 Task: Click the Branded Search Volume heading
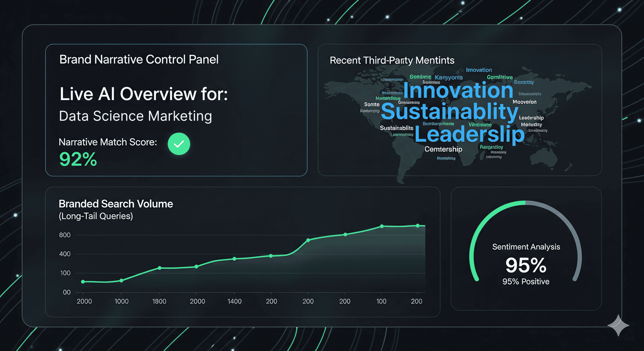coord(116,204)
